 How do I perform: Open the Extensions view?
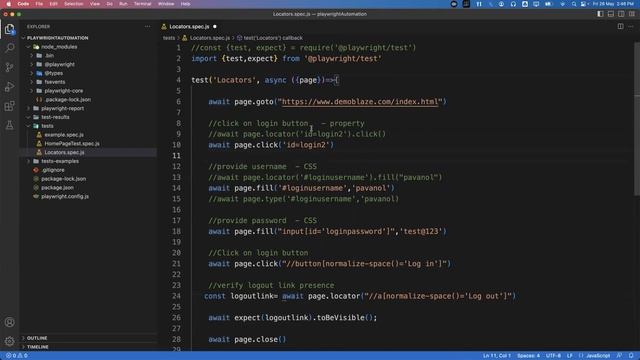(9, 106)
